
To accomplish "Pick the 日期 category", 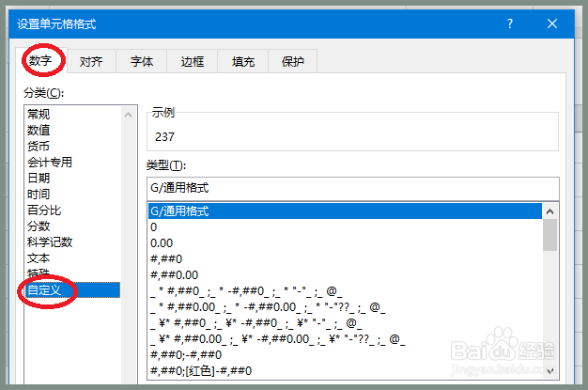I will click(73, 178).
